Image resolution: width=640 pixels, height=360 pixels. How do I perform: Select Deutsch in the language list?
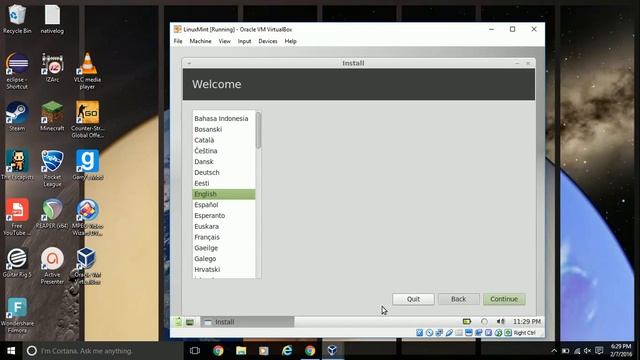[x=224, y=173]
